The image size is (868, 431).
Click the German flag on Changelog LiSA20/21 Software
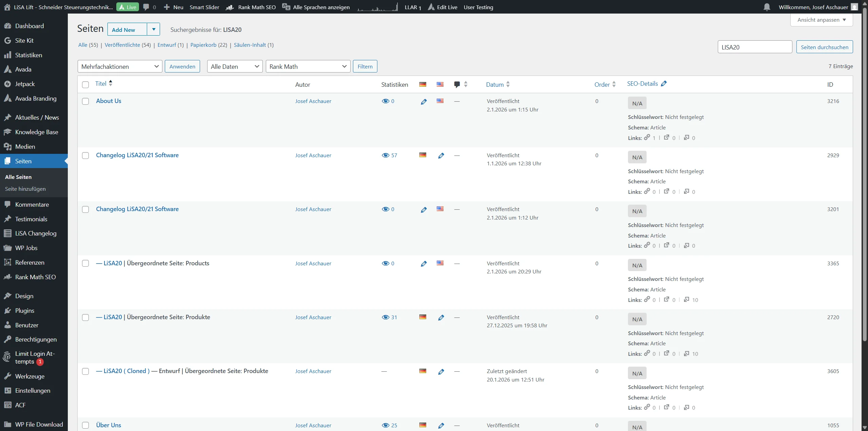click(x=422, y=155)
